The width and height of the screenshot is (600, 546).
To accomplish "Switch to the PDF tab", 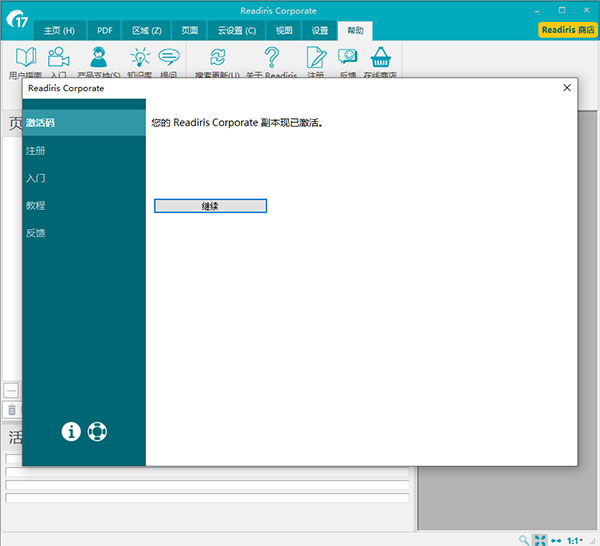I will click(x=104, y=31).
